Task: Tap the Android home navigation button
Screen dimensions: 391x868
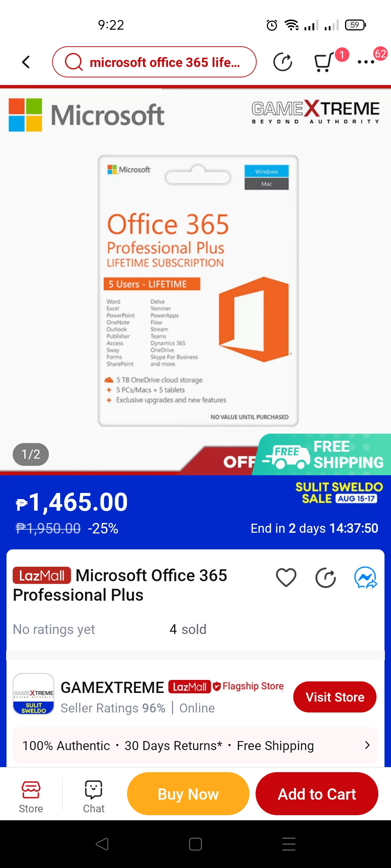Action: point(195,844)
